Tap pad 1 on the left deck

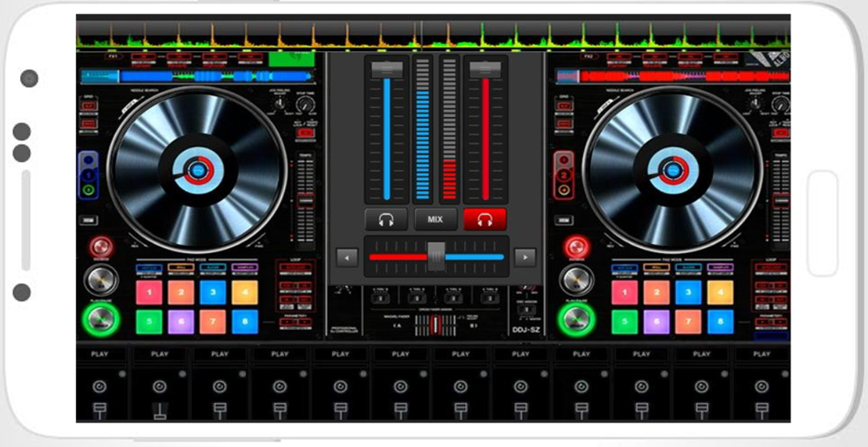[x=150, y=293]
